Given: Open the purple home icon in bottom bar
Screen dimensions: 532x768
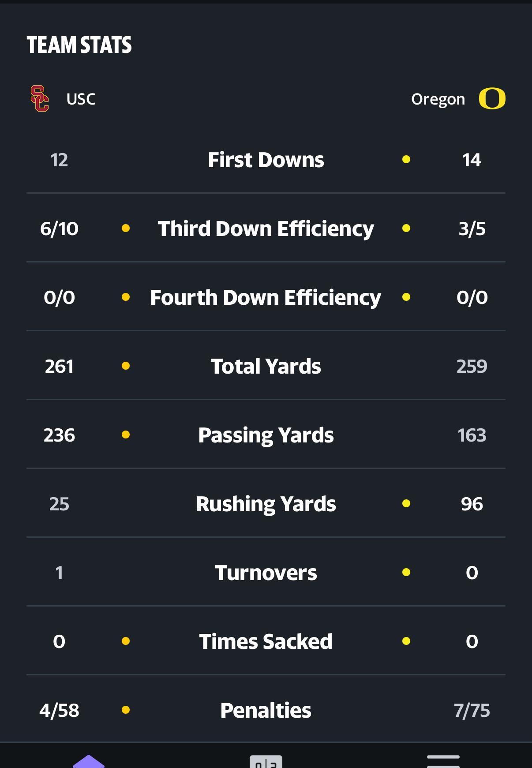Looking at the screenshot, I should click(x=89, y=761).
